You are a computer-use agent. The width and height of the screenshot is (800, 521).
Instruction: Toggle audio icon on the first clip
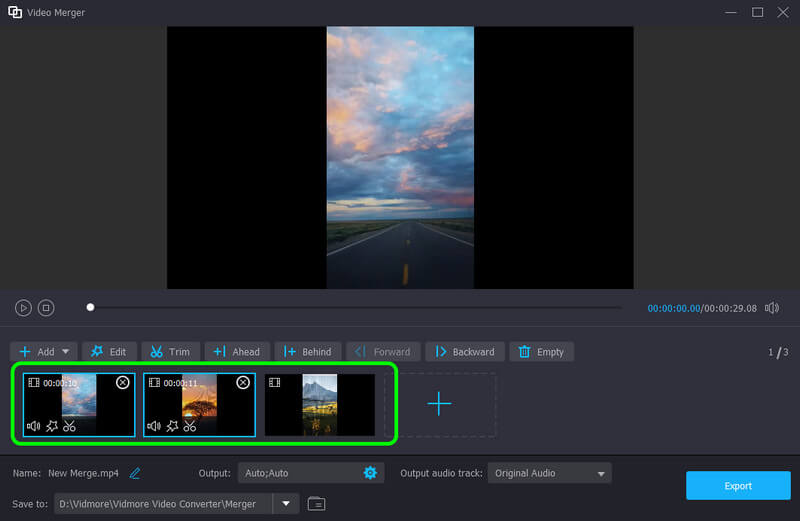33,426
